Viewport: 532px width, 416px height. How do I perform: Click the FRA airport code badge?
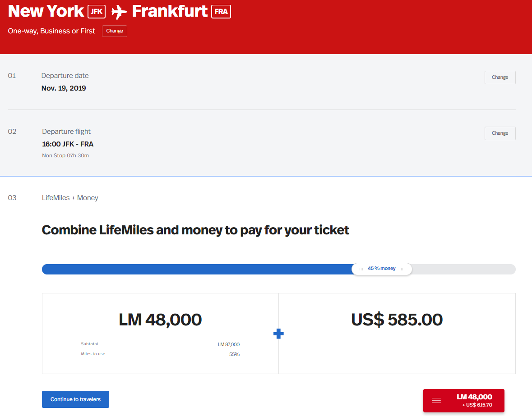point(221,12)
